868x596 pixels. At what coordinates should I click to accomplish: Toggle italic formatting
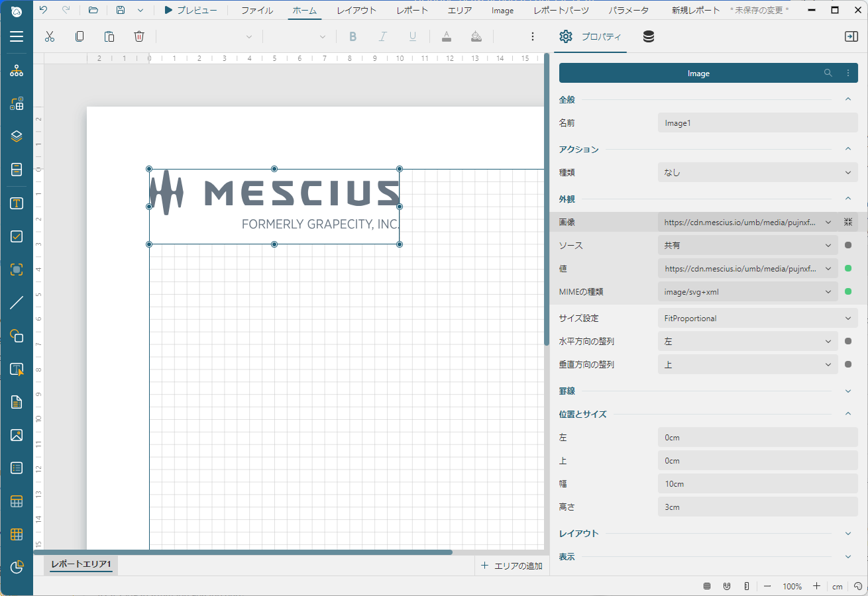(x=382, y=36)
